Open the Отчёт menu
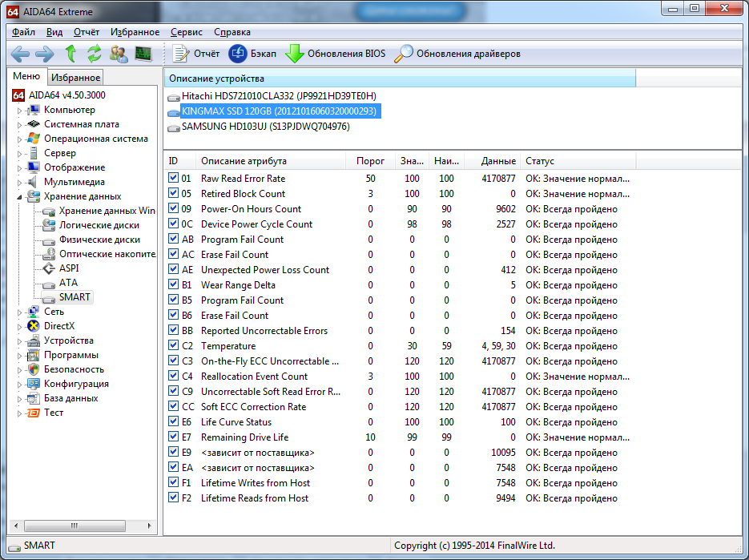Viewport: 749px width, 560px height. point(87,32)
